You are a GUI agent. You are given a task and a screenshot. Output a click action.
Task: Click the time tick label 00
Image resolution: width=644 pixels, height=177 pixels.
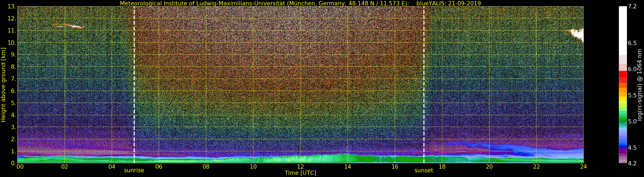tap(20, 167)
